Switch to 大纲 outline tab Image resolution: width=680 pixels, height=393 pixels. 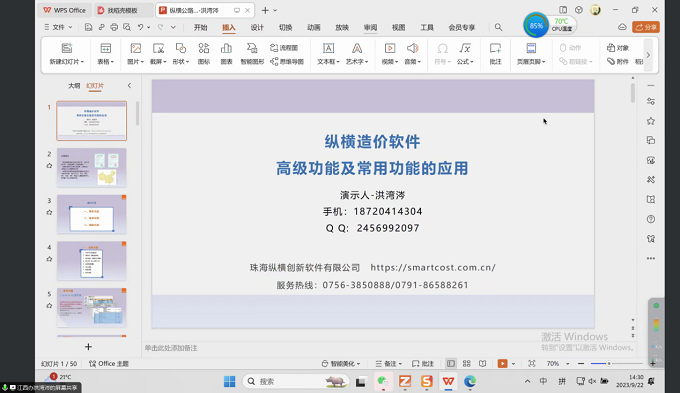click(x=74, y=85)
